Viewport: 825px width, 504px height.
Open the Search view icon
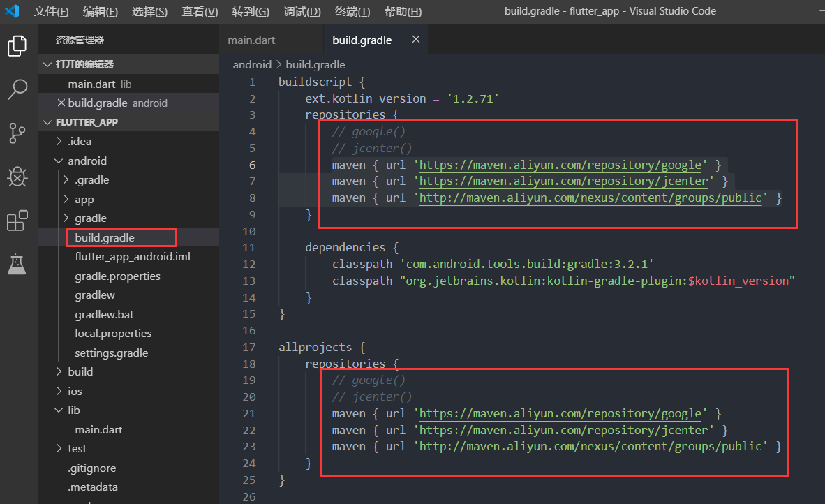coord(17,89)
